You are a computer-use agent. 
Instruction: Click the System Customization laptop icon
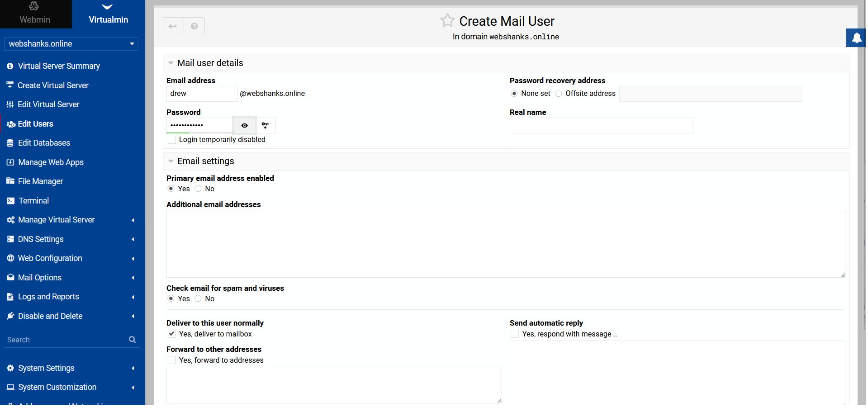[x=10, y=387]
